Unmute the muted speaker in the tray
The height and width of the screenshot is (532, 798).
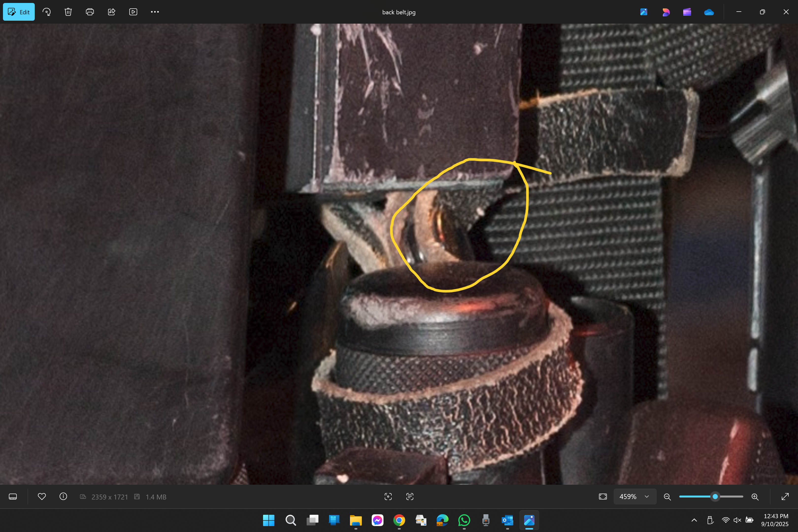[x=737, y=520]
